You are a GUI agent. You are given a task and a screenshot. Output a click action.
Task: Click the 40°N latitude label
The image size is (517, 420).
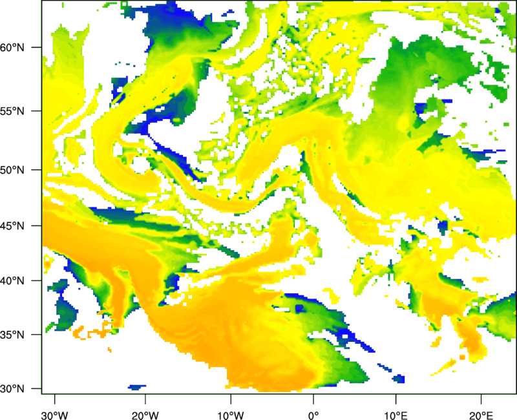coord(12,281)
